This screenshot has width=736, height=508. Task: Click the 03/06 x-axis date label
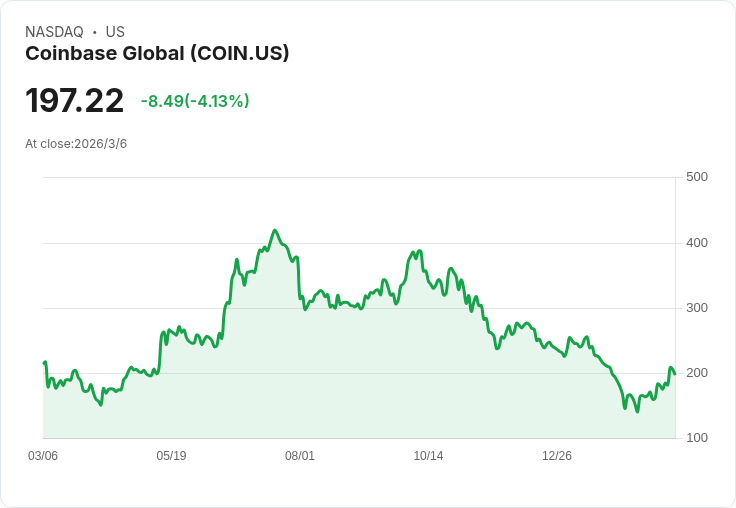pyautogui.click(x=43, y=456)
